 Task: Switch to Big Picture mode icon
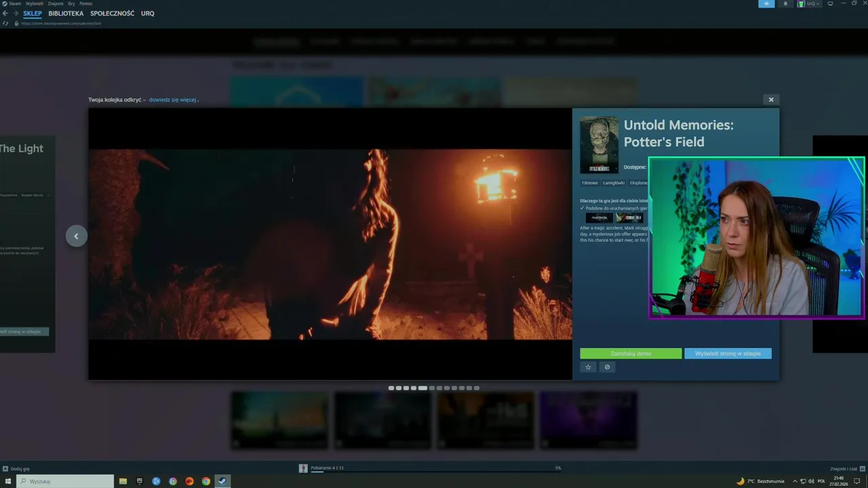[x=830, y=3]
